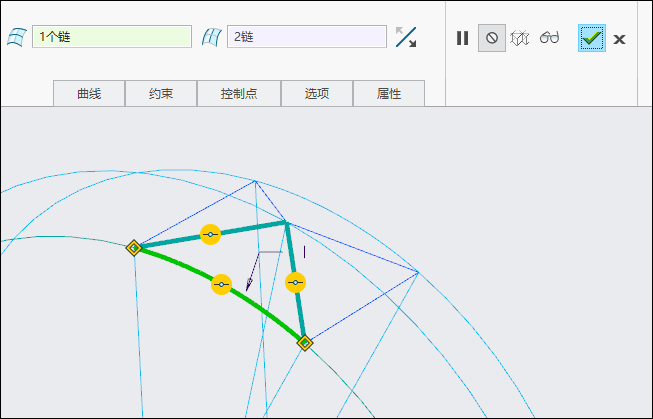Image resolution: width=653 pixels, height=419 pixels.
Task: Open the 曲线 tab
Action: [89, 94]
